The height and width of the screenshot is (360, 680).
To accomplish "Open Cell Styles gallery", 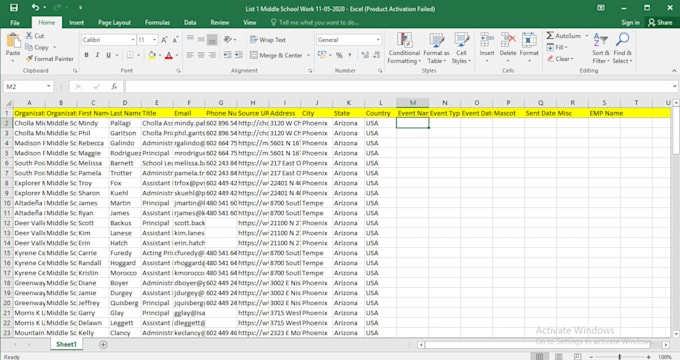I will (x=461, y=49).
